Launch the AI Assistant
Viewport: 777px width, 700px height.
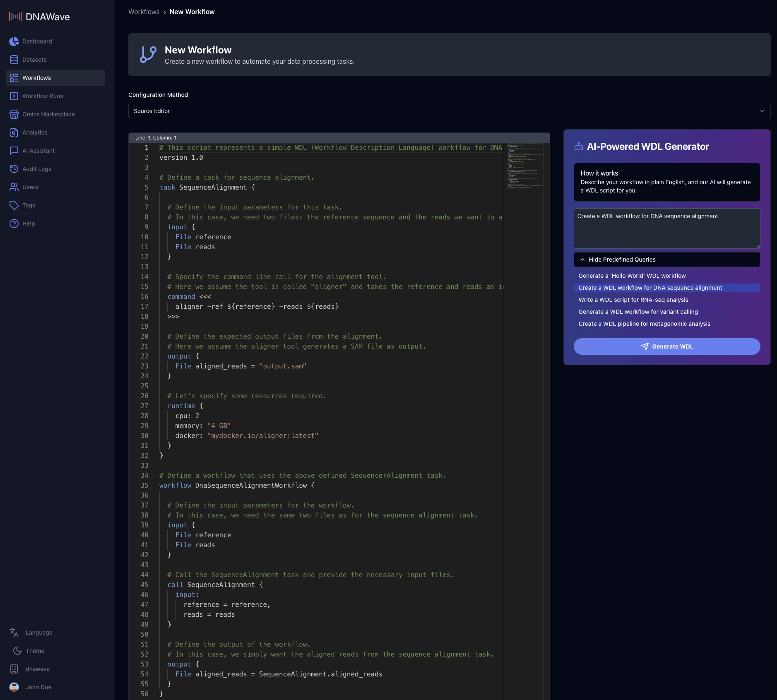[x=38, y=151]
